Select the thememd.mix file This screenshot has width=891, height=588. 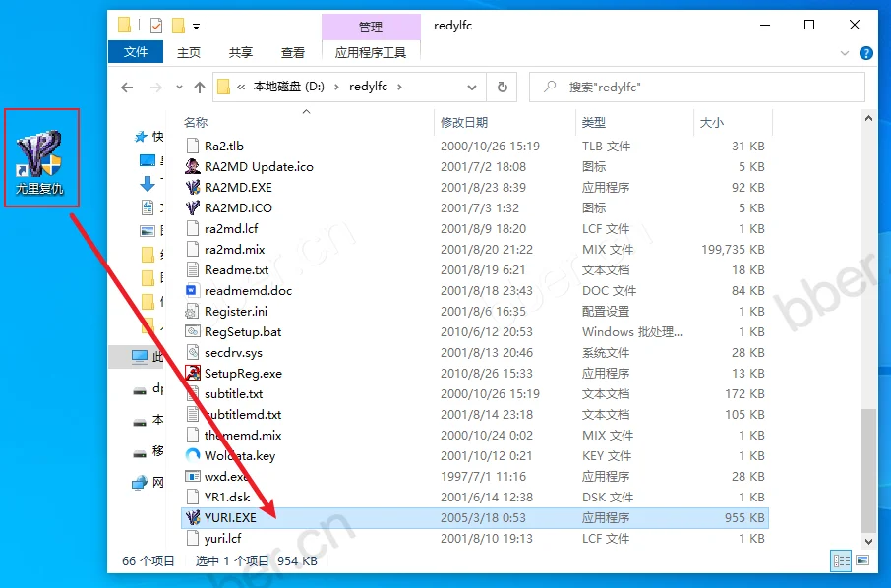pos(243,436)
